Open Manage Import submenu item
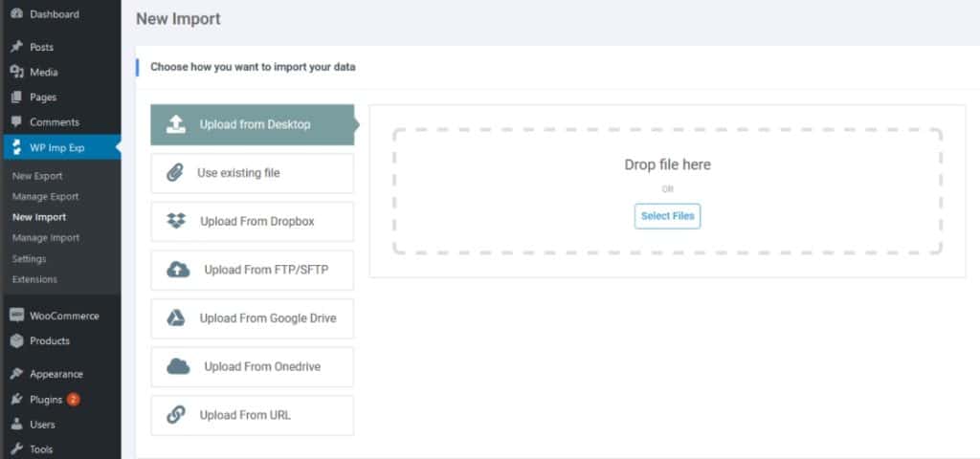Image resolution: width=980 pixels, height=459 pixels. [46, 238]
